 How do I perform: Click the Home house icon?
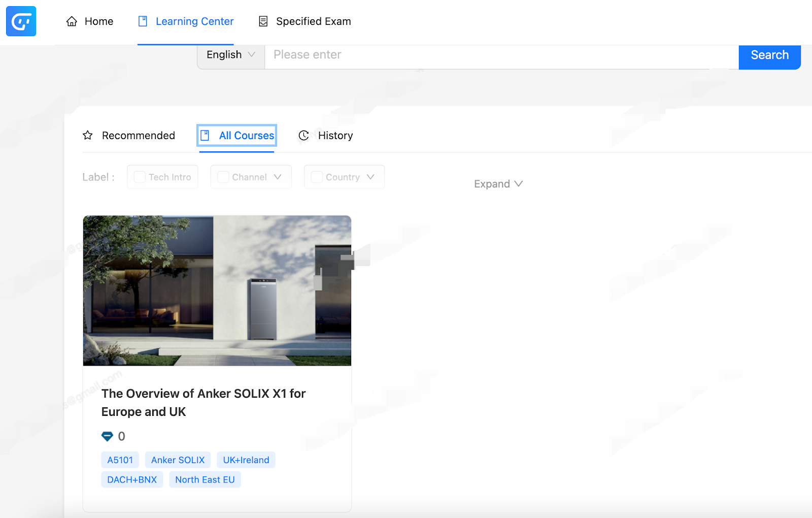tap(72, 21)
